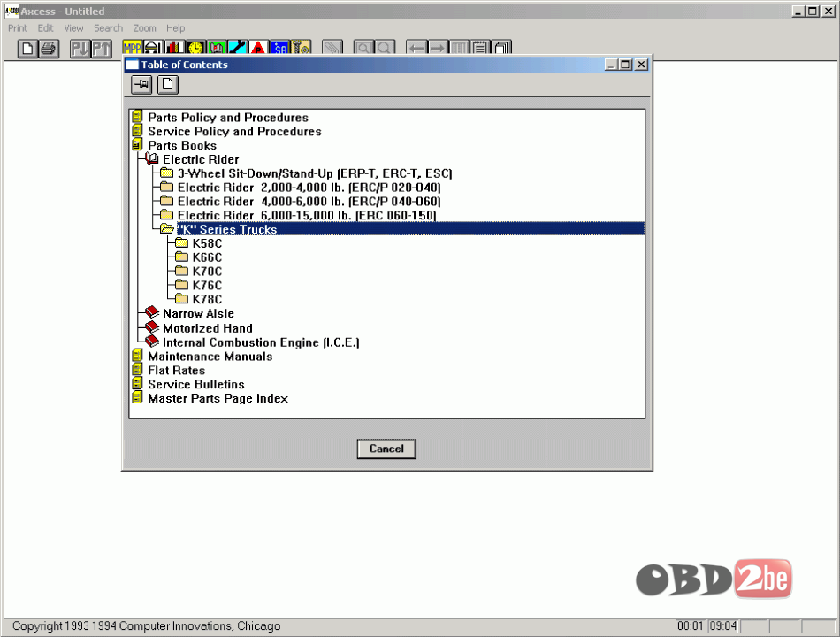The width and height of the screenshot is (840, 637).
Task: Click the red bar chart icon
Action: coord(174,47)
